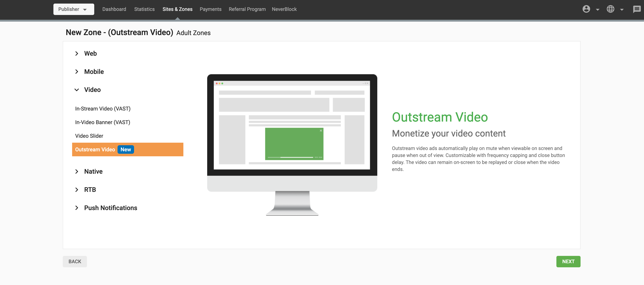Expand the Push Notifications category
The width and height of the screenshot is (644, 285).
pos(110,208)
